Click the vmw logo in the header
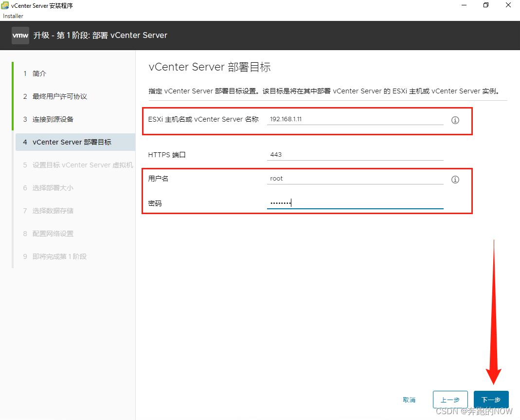The image size is (520, 420). [20, 36]
